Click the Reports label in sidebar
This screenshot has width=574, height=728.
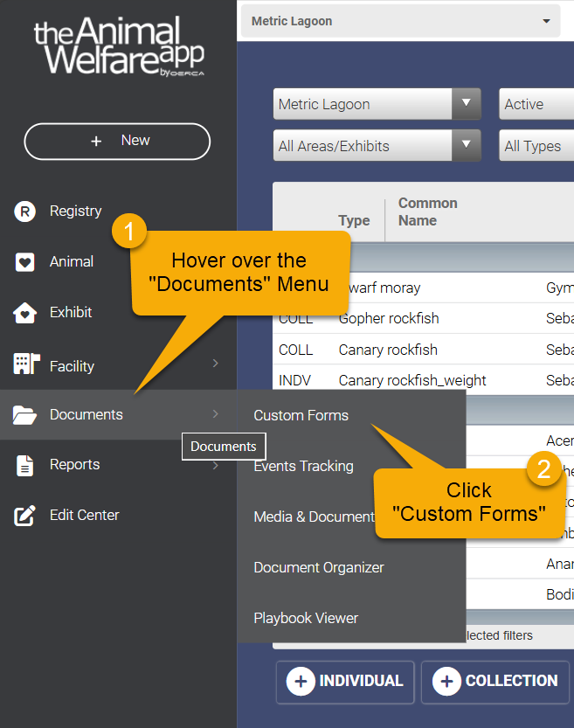[75, 465]
